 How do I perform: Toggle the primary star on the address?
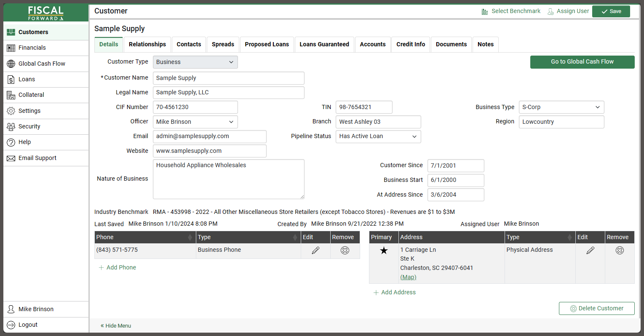[x=383, y=250]
